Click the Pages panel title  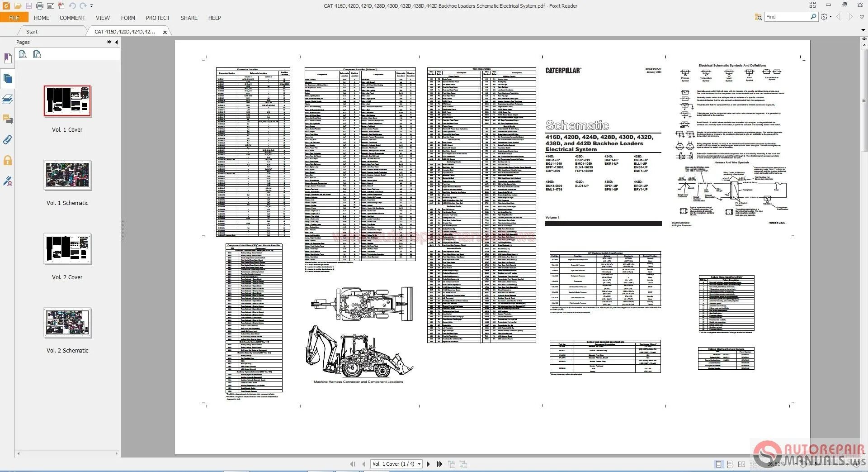23,42
